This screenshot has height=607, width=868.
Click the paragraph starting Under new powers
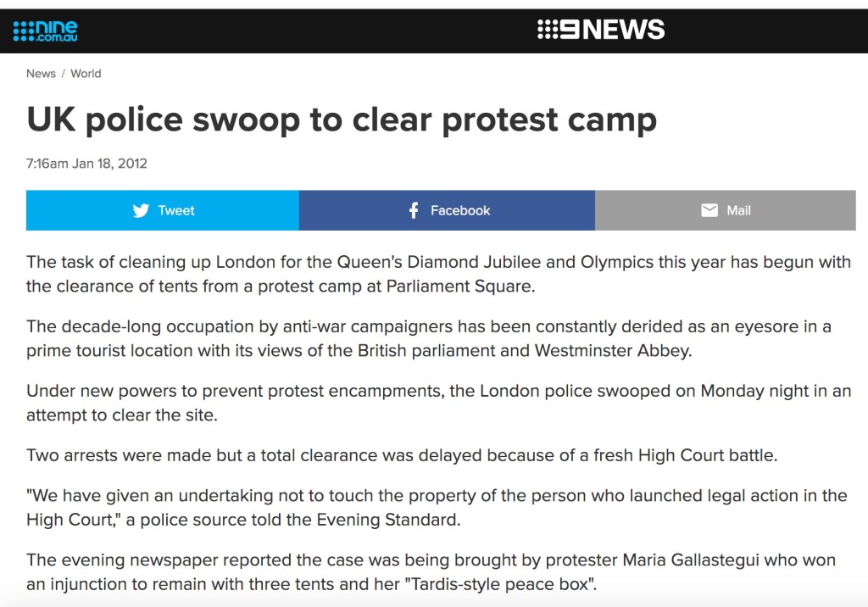point(438,402)
